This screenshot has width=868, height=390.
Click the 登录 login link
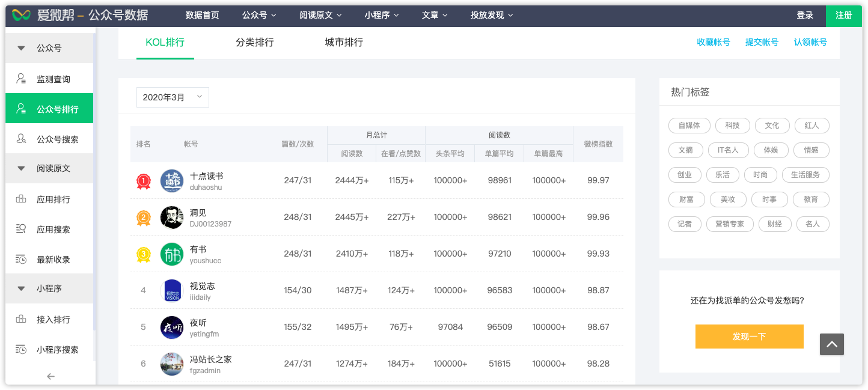click(805, 15)
